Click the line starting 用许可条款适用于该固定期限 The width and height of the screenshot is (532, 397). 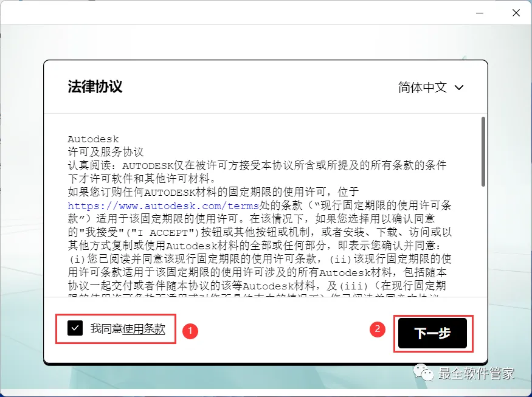click(257, 272)
